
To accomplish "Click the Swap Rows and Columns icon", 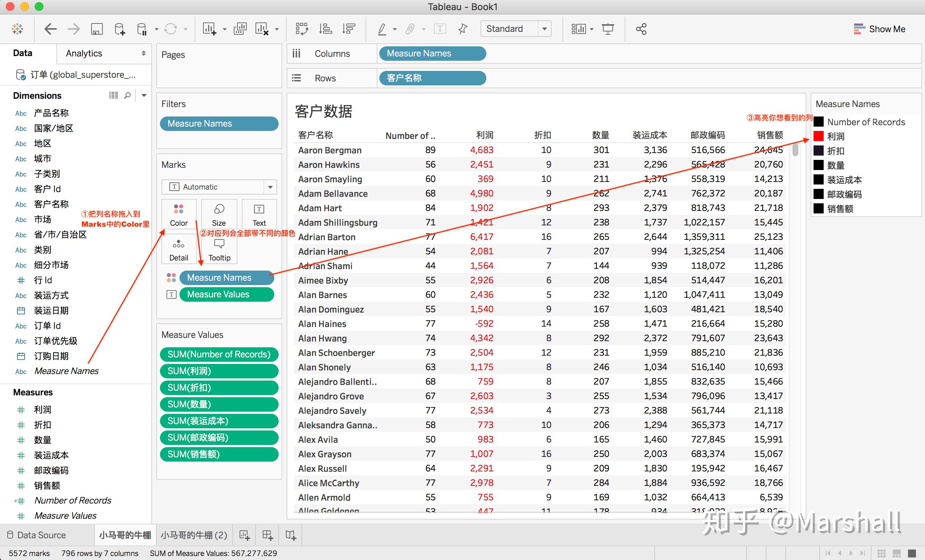I will click(302, 29).
